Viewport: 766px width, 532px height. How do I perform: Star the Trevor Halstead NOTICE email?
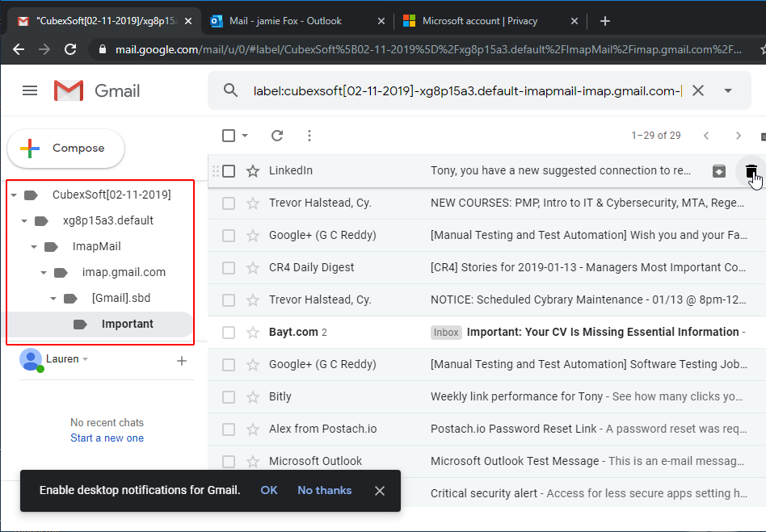[x=253, y=300]
